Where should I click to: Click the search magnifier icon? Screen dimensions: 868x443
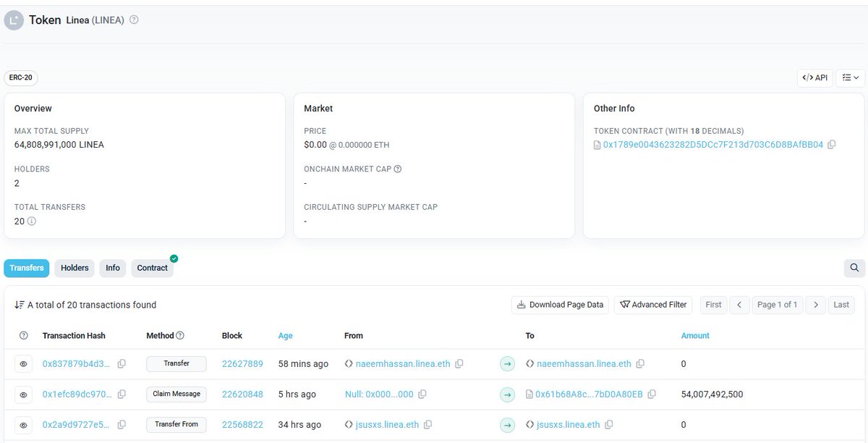(854, 268)
